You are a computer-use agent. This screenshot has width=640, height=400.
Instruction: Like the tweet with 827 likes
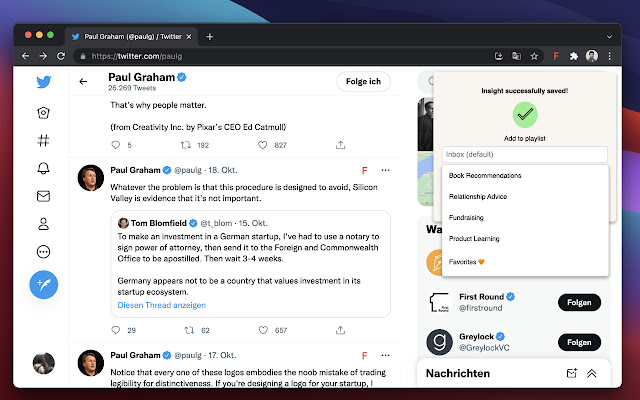point(263,145)
